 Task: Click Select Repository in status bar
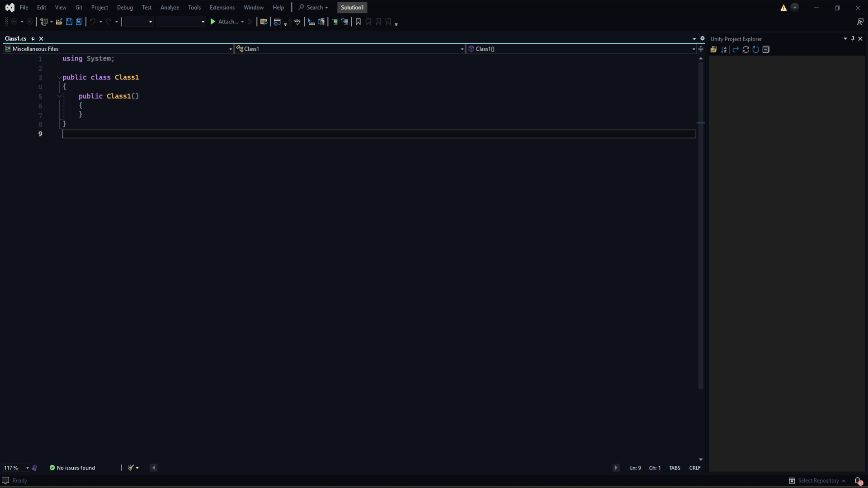(x=818, y=481)
